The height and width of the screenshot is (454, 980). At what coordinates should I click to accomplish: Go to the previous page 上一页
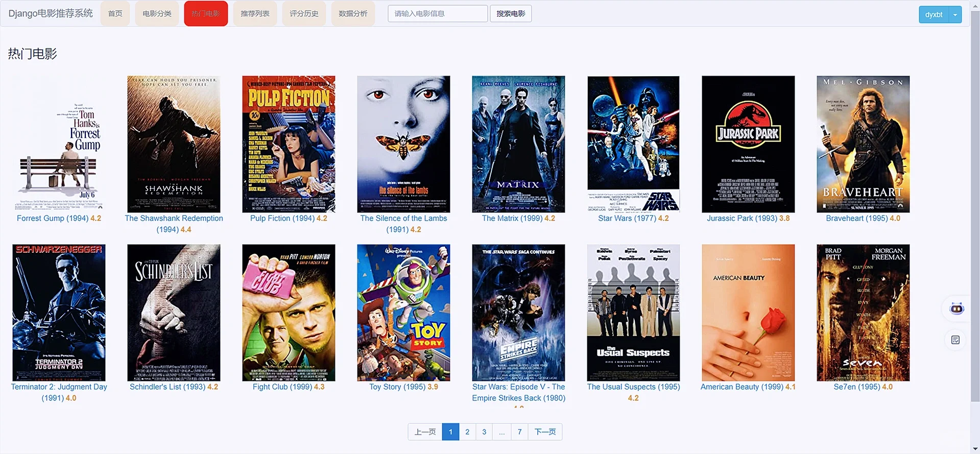click(x=425, y=432)
